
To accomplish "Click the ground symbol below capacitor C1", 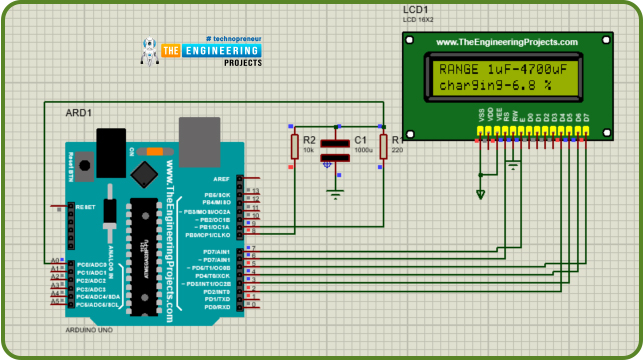I will 335,194.
